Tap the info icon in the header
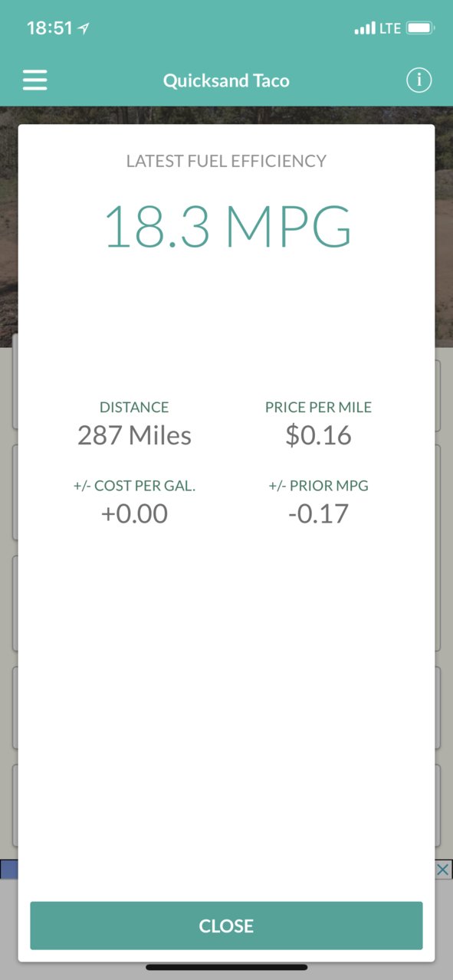Image resolution: width=453 pixels, height=980 pixels. pos(419,80)
